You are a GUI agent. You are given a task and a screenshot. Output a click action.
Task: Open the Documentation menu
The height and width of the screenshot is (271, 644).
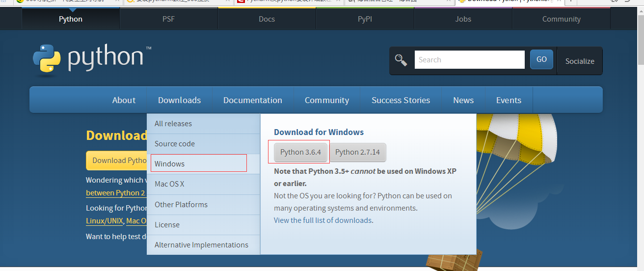pos(253,100)
